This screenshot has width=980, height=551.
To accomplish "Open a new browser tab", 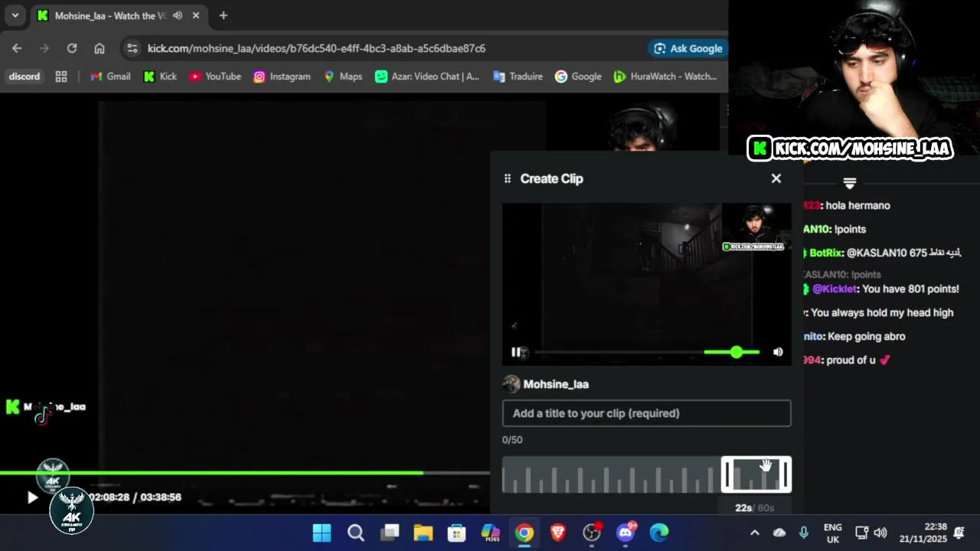I will pyautogui.click(x=223, y=15).
